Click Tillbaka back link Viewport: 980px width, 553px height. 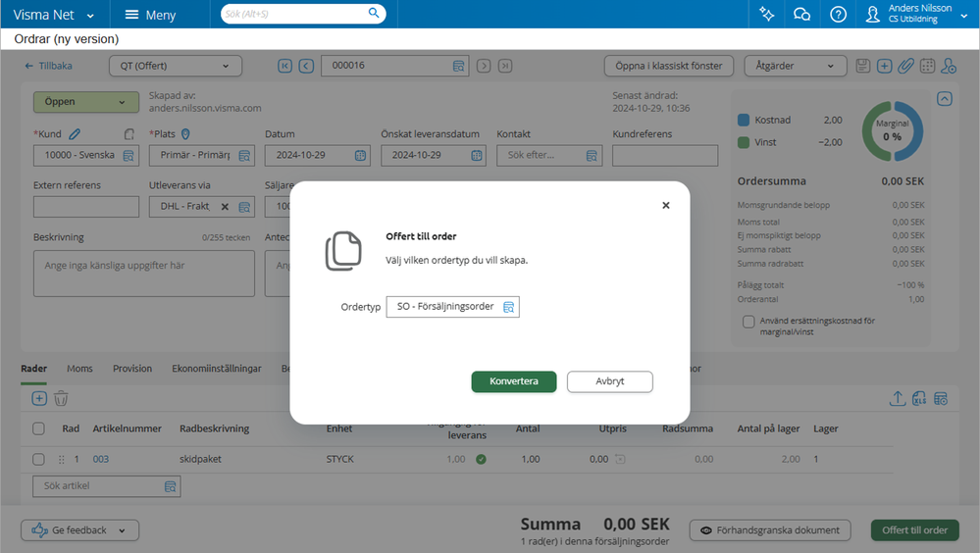click(49, 66)
